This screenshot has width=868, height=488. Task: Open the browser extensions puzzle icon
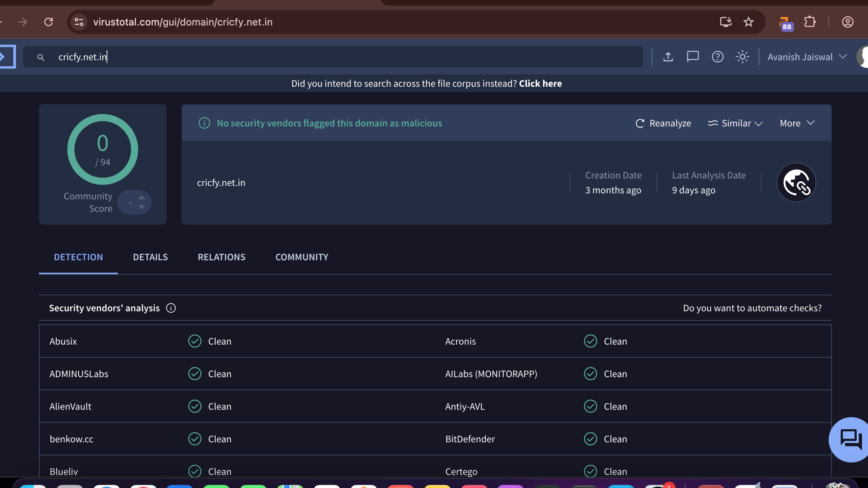click(x=810, y=22)
